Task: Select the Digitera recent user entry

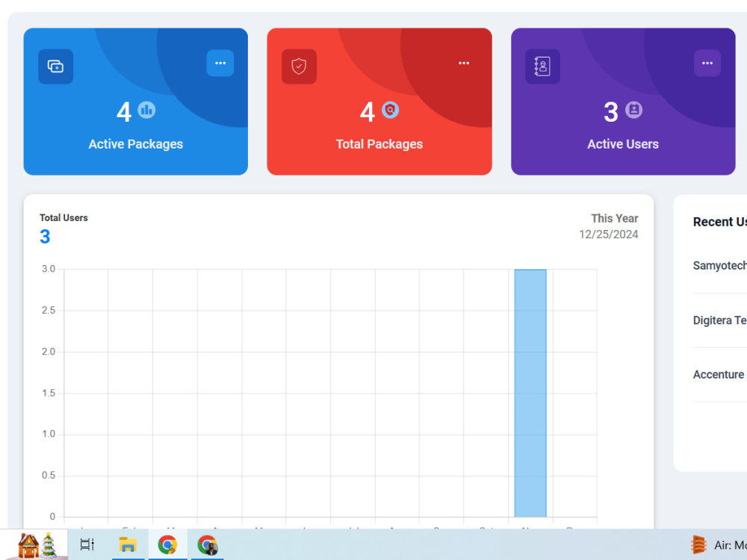Action: pyautogui.click(x=720, y=320)
